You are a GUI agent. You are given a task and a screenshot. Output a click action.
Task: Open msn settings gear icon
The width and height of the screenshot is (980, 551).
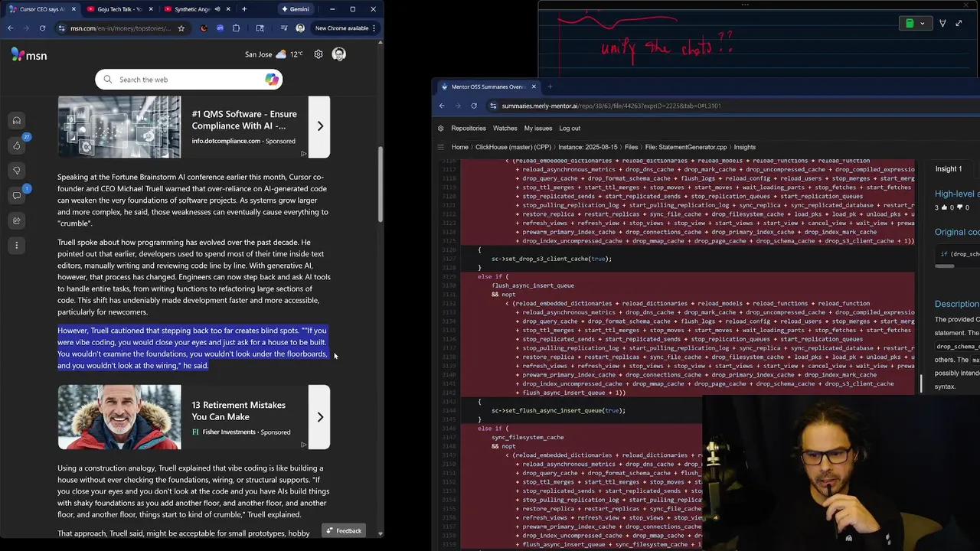(x=318, y=54)
